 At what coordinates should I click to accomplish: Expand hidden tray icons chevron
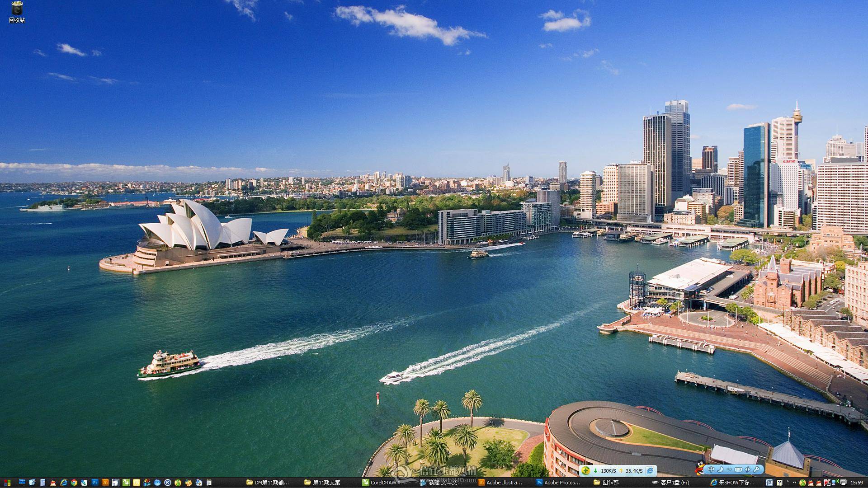point(794,483)
